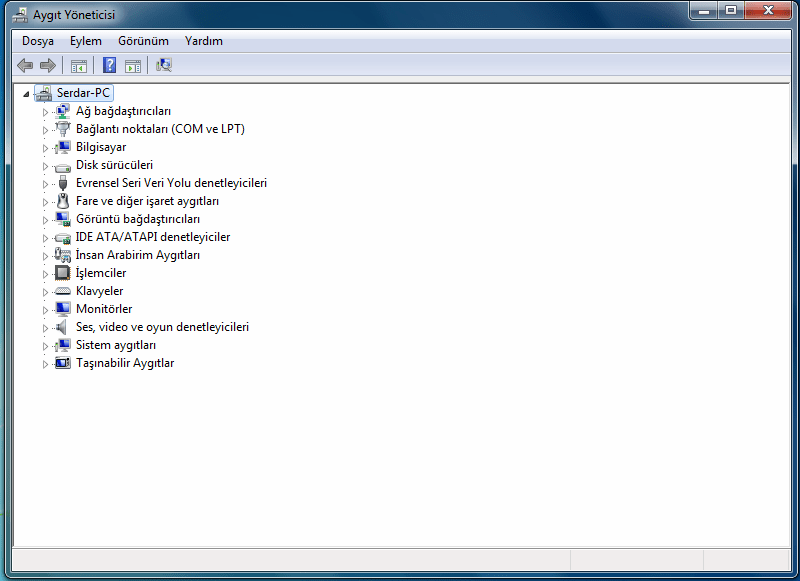Expand IDE ATA/ATAPI denetleyiciler arrow
This screenshot has width=800, height=581.
[45, 238]
